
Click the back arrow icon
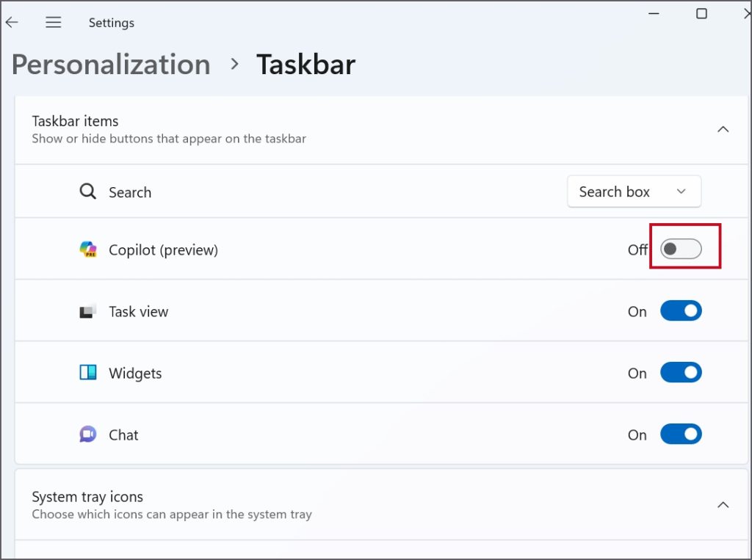tap(12, 23)
